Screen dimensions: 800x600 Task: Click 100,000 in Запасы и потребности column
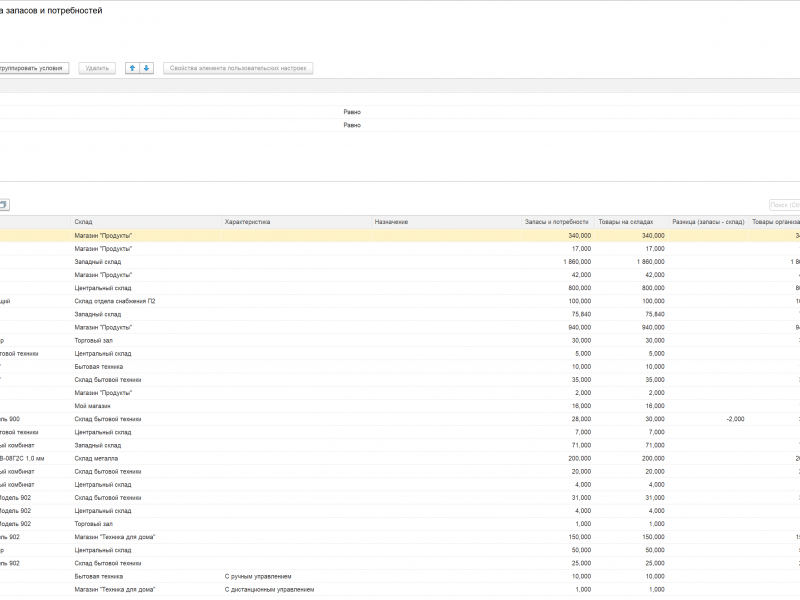point(580,302)
